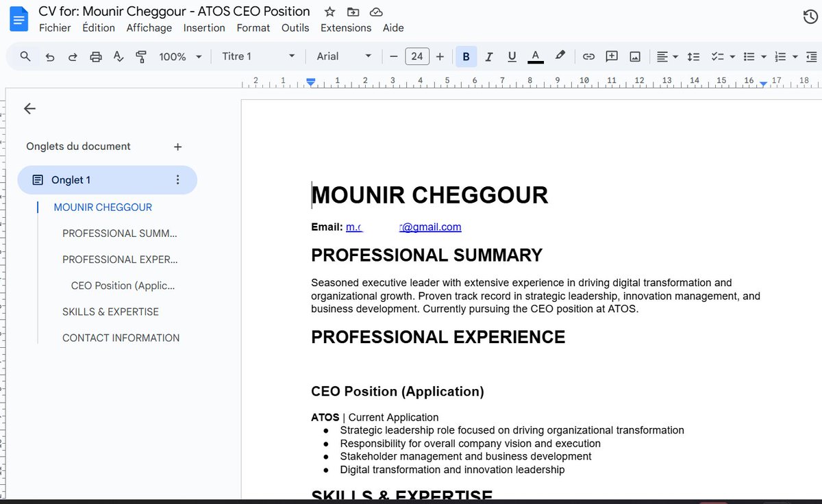Jump to SKILLS & EXPERTISE outline entry
The width and height of the screenshot is (822, 504).
click(x=110, y=312)
